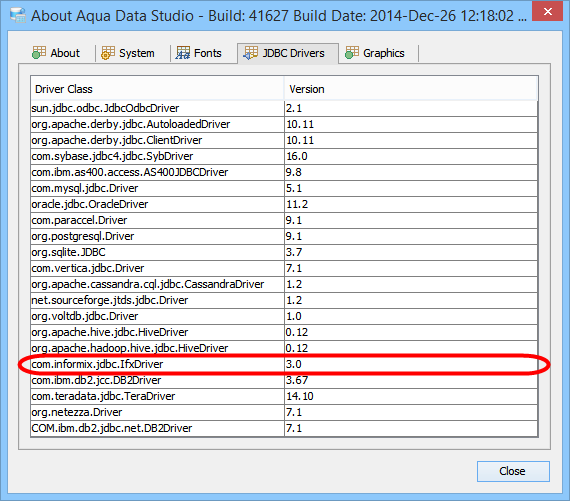Image resolution: width=570 pixels, height=501 pixels.
Task: Close the dialog with the red X
Action: (547, 11)
